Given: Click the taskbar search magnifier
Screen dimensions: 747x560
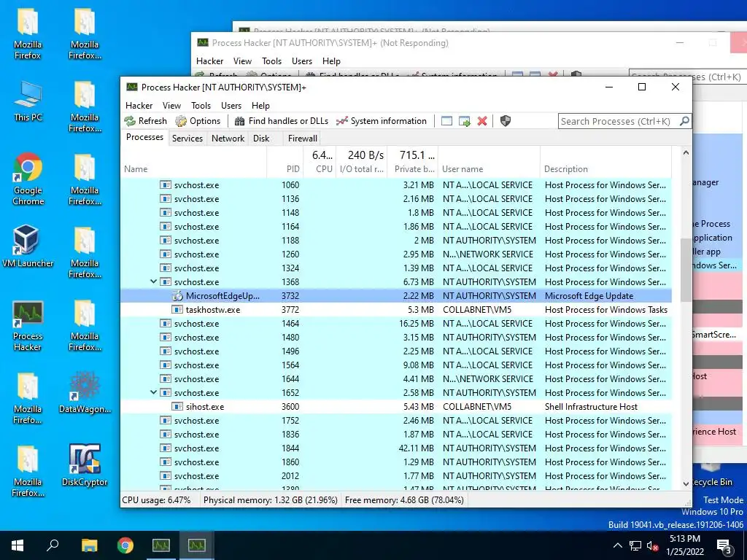Looking at the screenshot, I should tap(53, 545).
